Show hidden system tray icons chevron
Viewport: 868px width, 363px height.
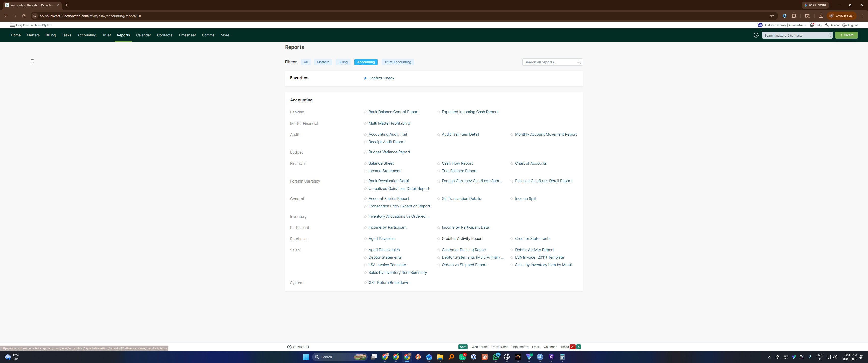[x=769, y=357]
